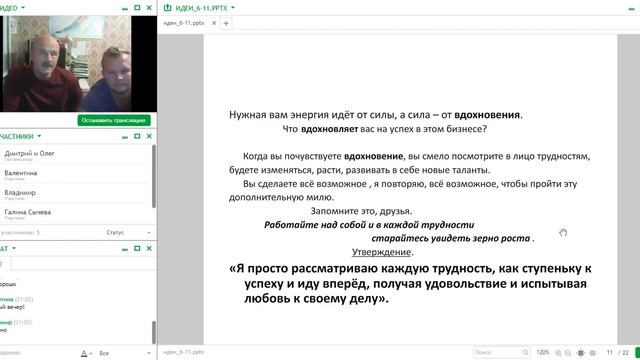Close the participants panel
This screenshot has height=360, width=640.
pos(149,136)
